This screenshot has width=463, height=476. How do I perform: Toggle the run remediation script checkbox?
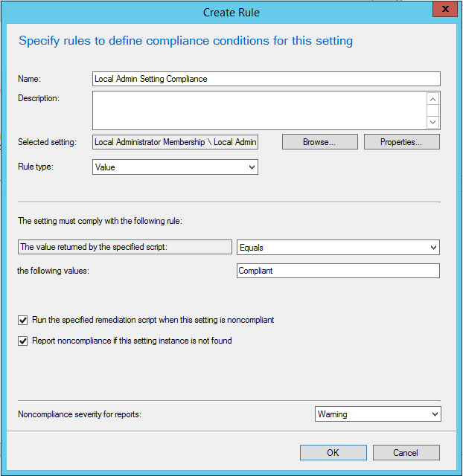[x=23, y=320]
